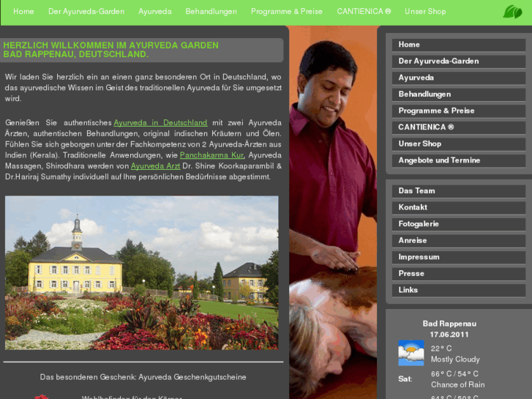Click the Ayurveda Geschenkgutscheine gift text
The height and width of the screenshot is (399, 532).
click(x=143, y=377)
